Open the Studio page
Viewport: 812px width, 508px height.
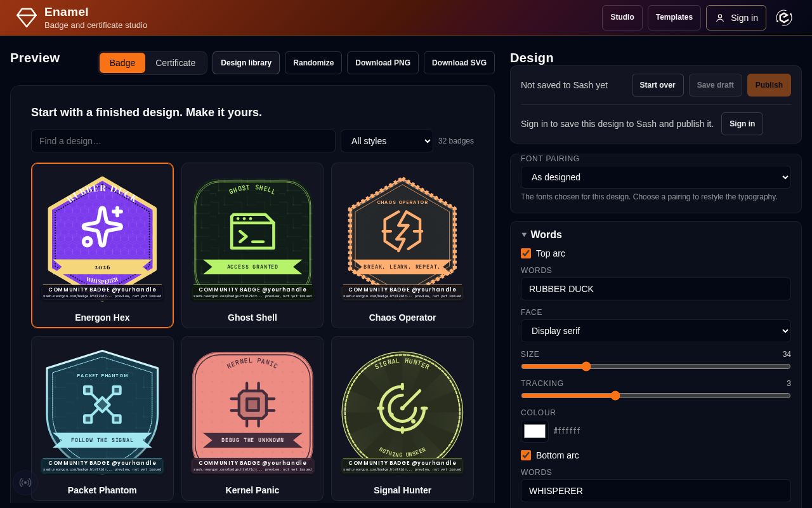pos(622,18)
